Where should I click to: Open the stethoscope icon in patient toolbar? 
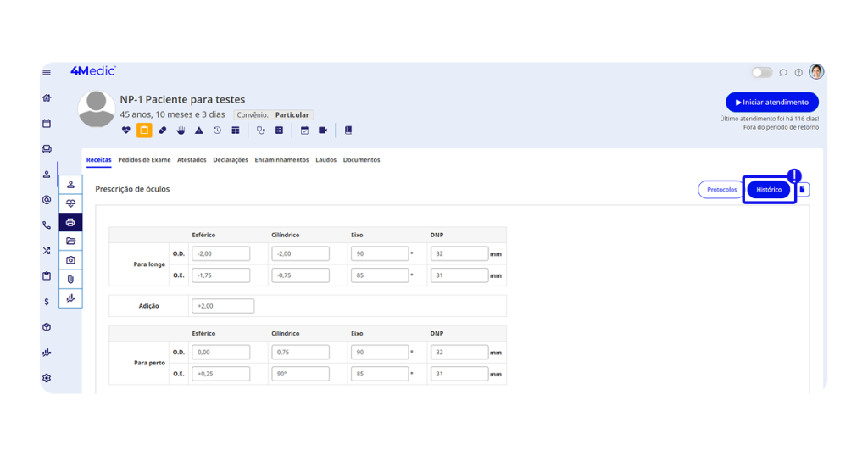click(x=261, y=131)
